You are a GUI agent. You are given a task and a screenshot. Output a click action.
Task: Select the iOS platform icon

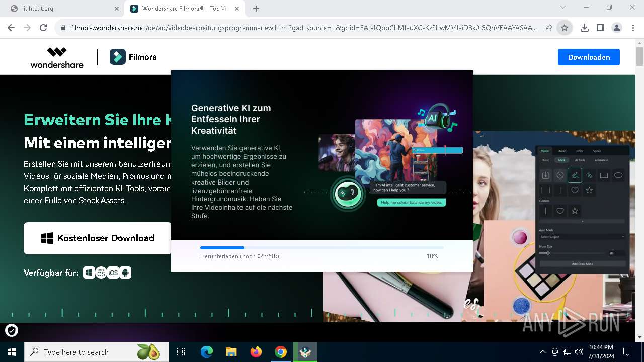(113, 273)
